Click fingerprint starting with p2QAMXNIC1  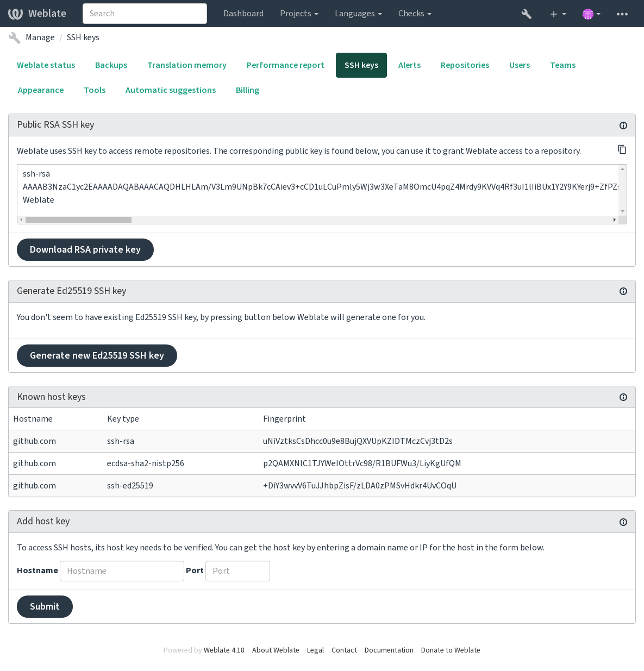tap(362, 463)
